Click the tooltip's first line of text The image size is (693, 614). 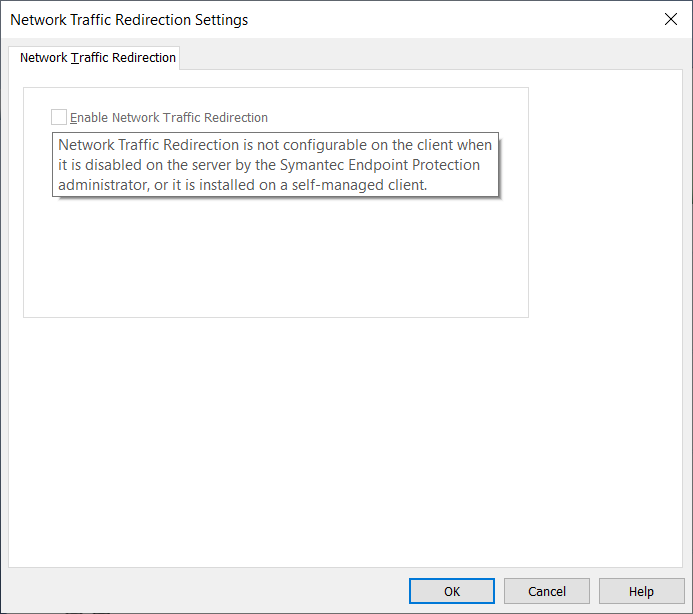[x=275, y=145]
